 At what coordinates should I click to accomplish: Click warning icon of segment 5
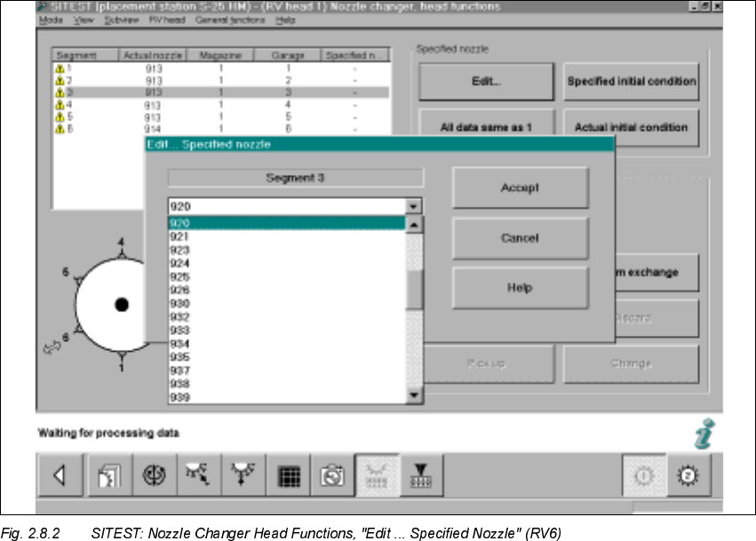pos(60,116)
